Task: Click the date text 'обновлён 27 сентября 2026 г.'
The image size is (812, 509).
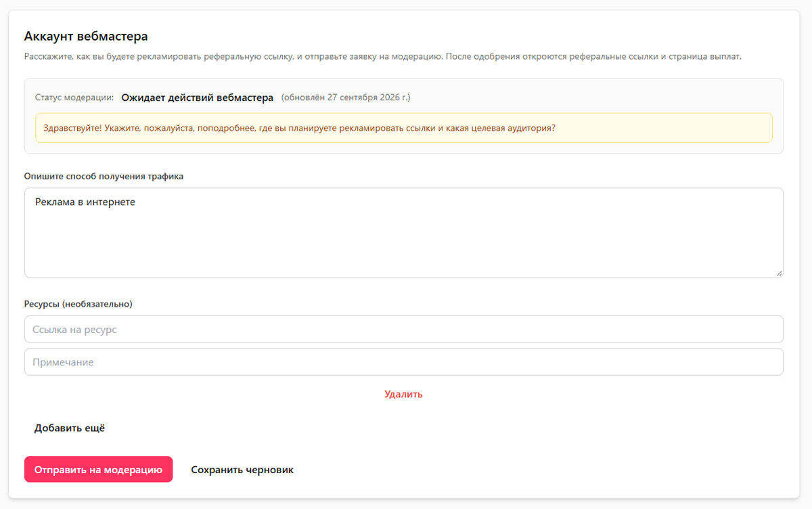Action: point(346,97)
